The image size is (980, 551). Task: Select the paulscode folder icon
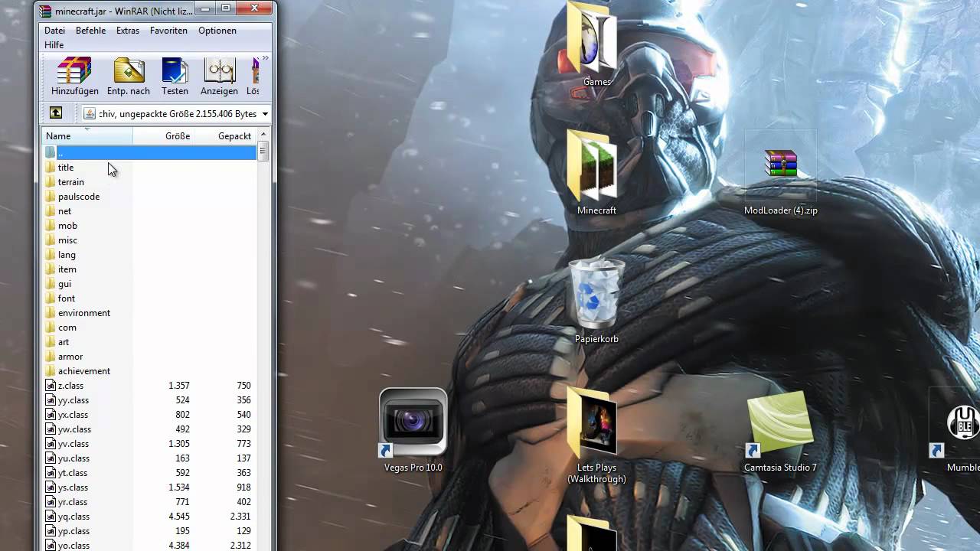pyautogui.click(x=50, y=197)
